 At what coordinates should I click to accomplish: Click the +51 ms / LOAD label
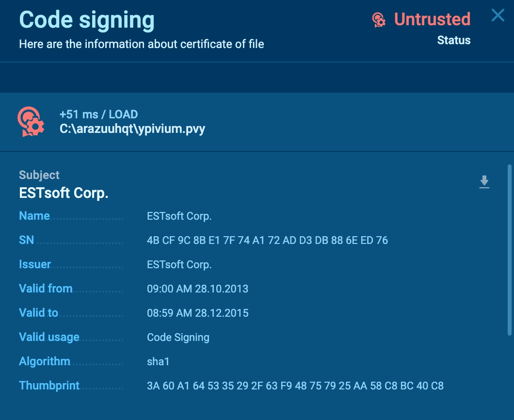pyautogui.click(x=98, y=114)
